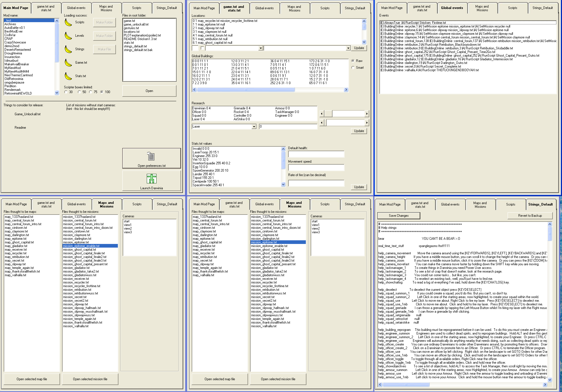Click the banana icon beside Game.txt
The image size is (562, 392).
[68, 63]
